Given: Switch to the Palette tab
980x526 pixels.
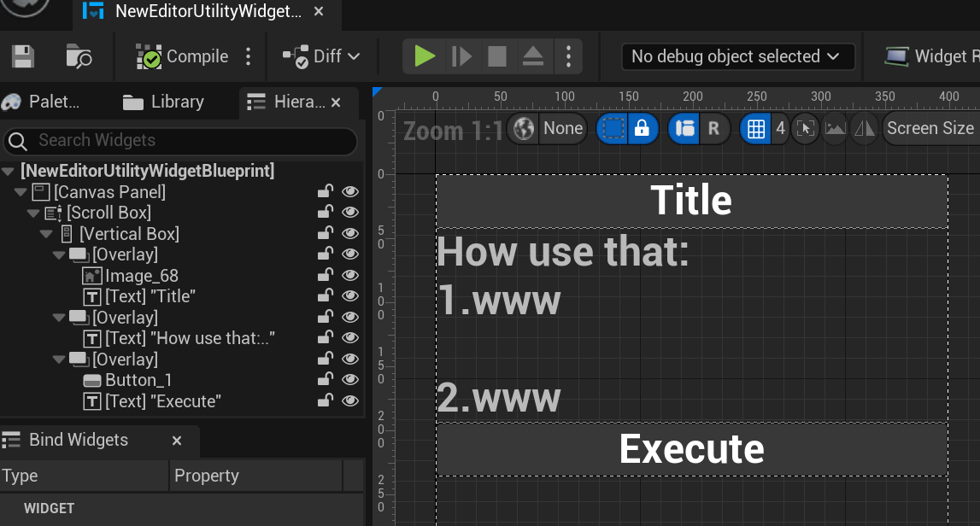Looking at the screenshot, I should pos(41,102).
